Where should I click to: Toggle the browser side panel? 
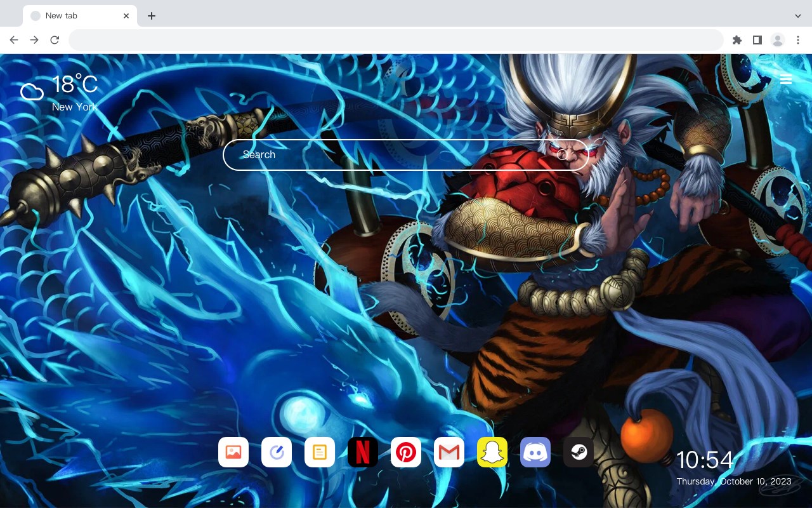(x=757, y=40)
